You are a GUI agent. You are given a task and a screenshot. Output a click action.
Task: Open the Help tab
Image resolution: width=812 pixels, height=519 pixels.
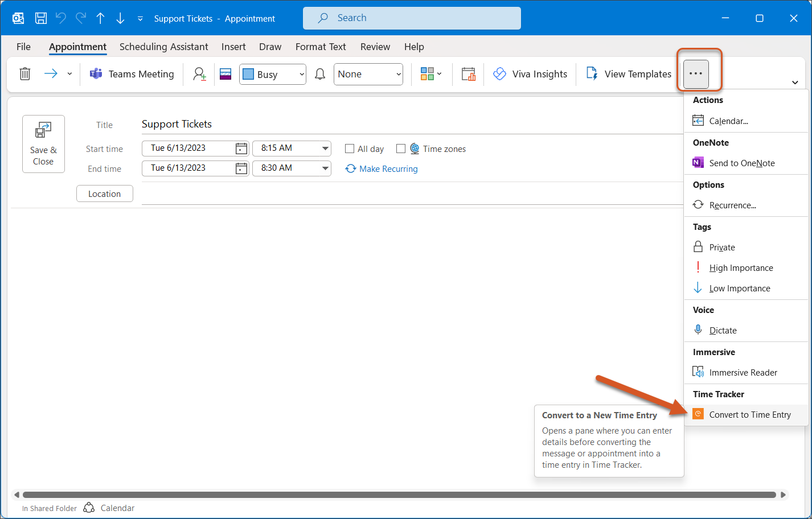coord(414,47)
